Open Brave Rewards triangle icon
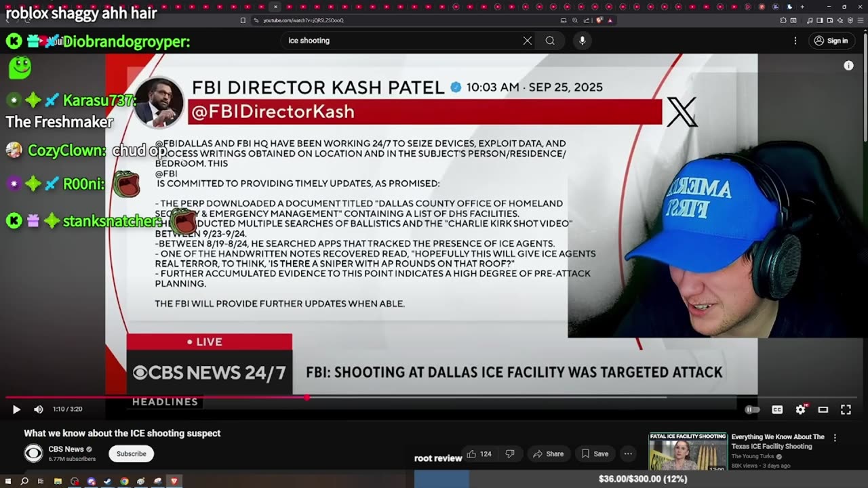 [x=610, y=20]
